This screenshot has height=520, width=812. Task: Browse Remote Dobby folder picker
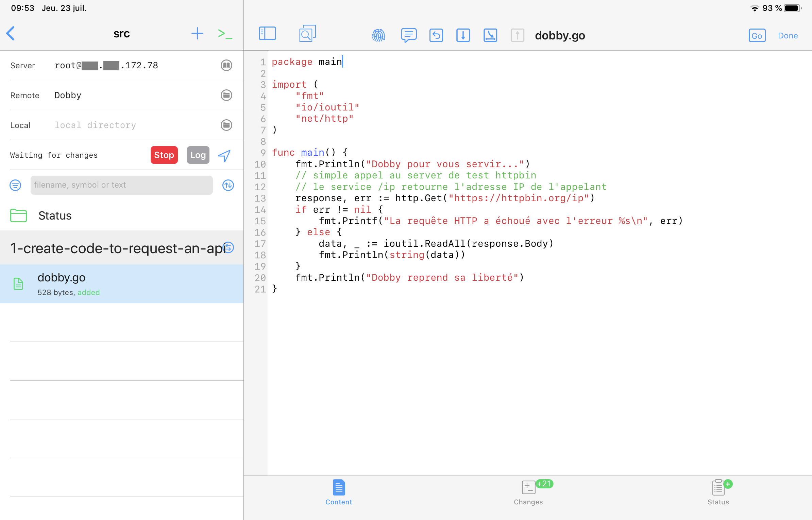226,95
